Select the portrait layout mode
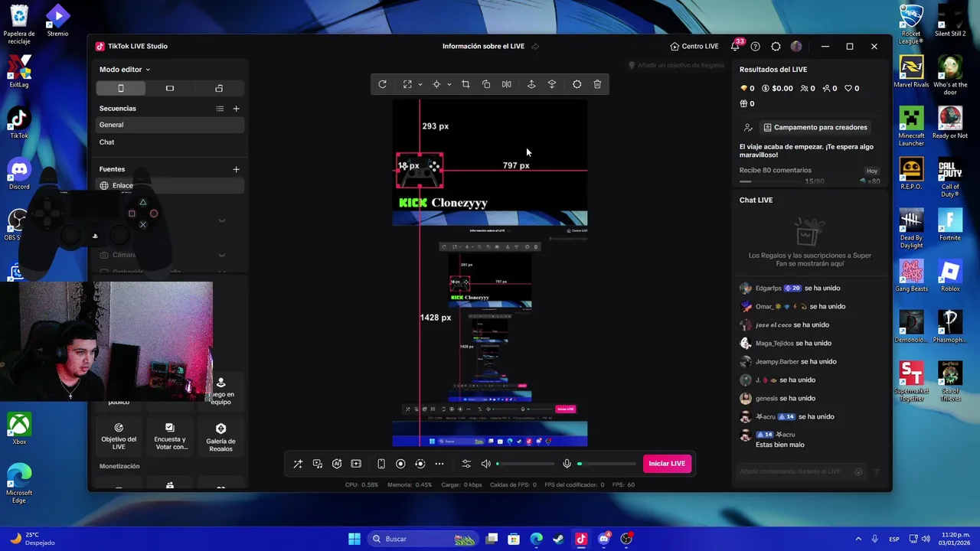 coord(120,88)
